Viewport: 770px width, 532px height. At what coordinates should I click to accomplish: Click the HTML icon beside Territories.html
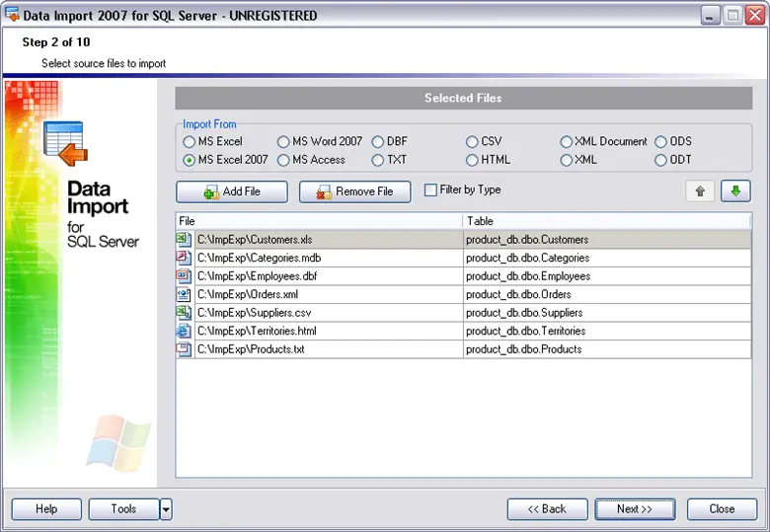tap(185, 331)
